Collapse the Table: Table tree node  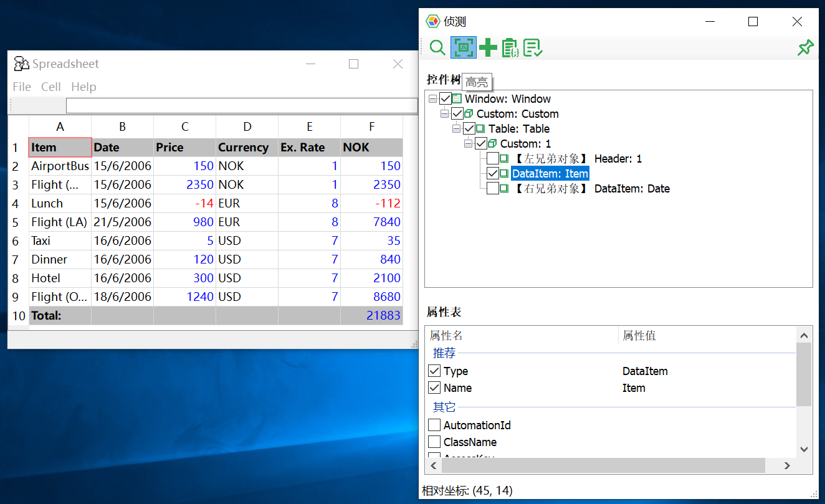tap(457, 129)
